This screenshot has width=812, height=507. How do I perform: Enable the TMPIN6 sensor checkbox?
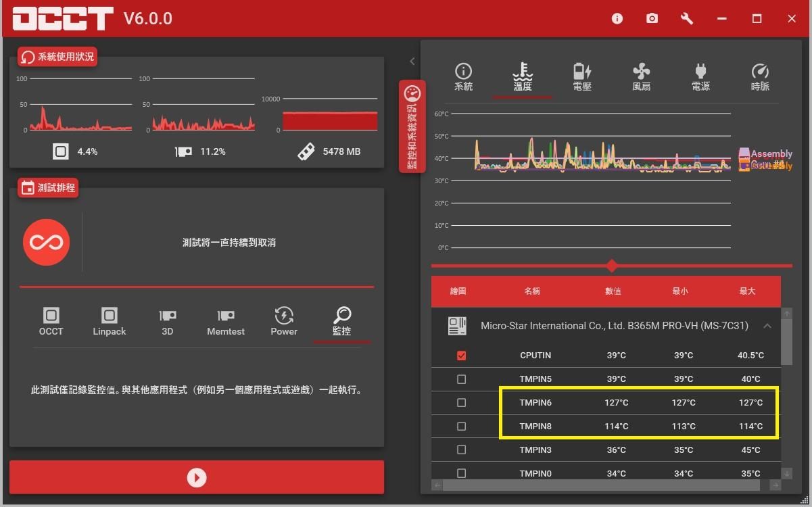pyautogui.click(x=462, y=402)
